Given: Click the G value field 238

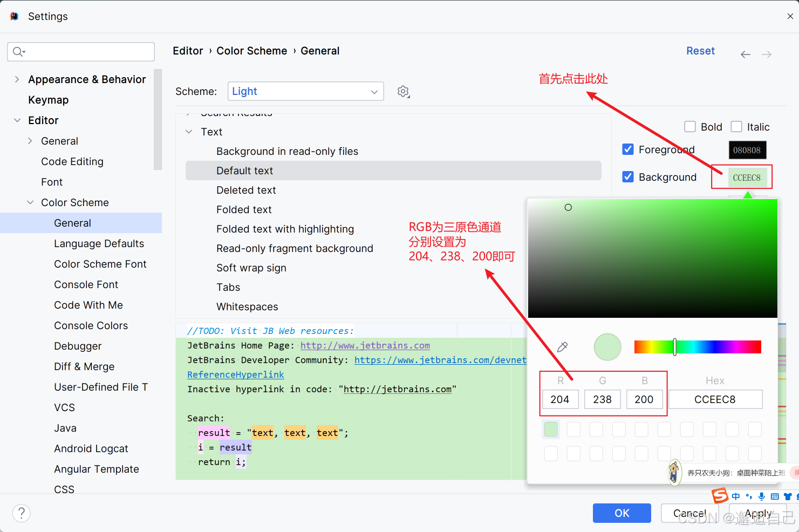Looking at the screenshot, I should 603,399.
